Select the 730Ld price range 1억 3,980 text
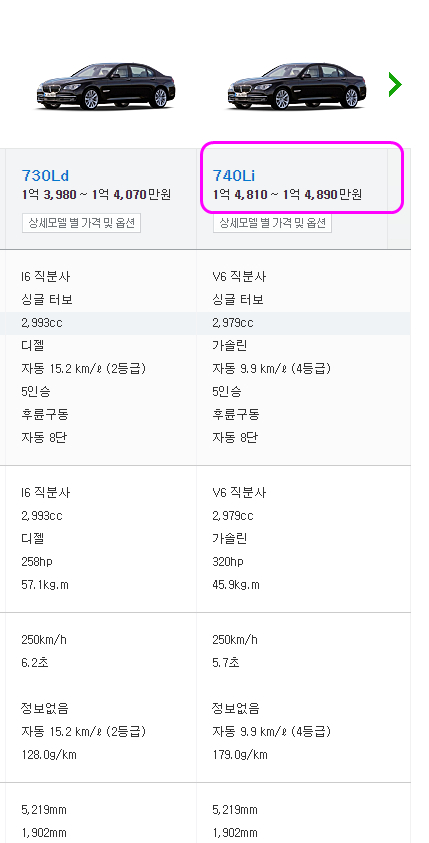 [x=49, y=195]
